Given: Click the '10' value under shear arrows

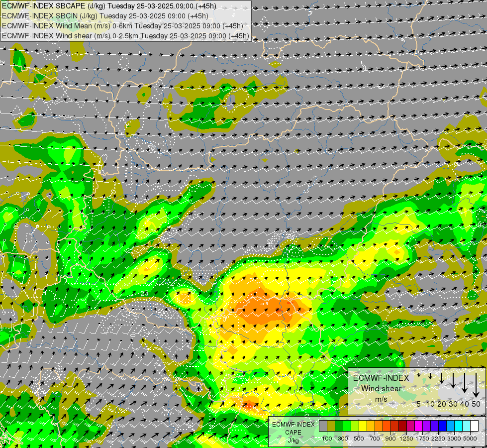Looking at the screenshot, I should pos(430,404).
